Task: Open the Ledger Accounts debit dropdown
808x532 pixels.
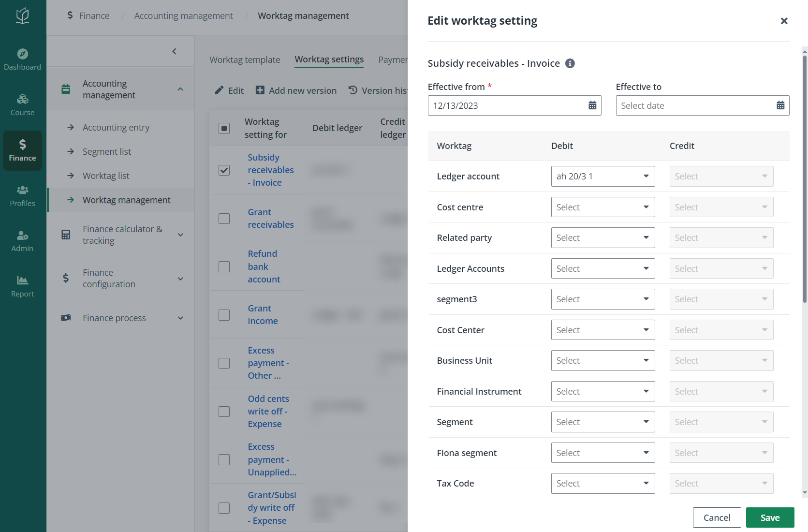Action: tap(603, 268)
